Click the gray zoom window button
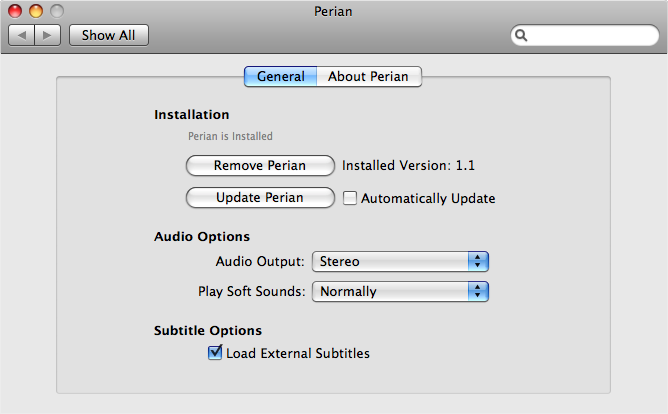The image size is (668, 414). (x=56, y=11)
